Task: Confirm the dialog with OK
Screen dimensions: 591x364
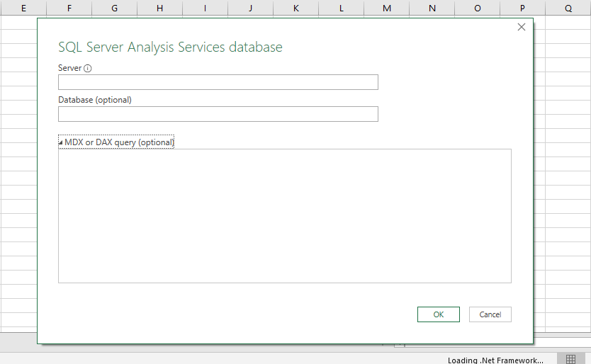Action: [x=439, y=314]
